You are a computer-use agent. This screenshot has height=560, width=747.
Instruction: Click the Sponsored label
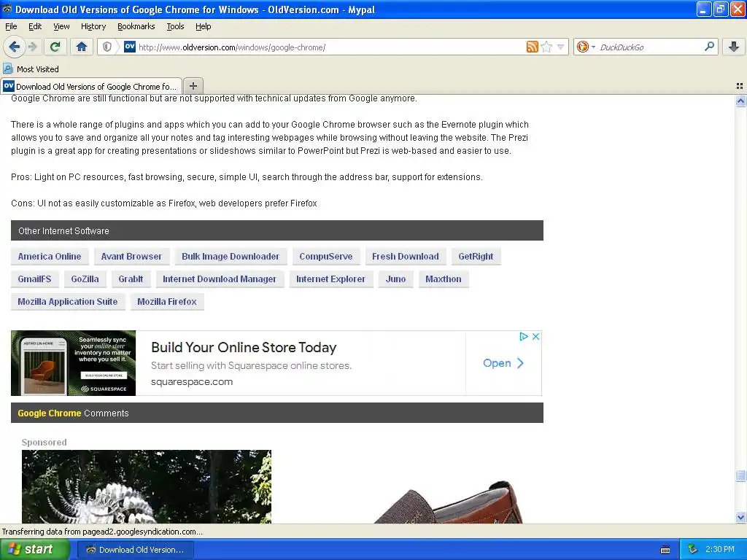[x=44, y=443]
